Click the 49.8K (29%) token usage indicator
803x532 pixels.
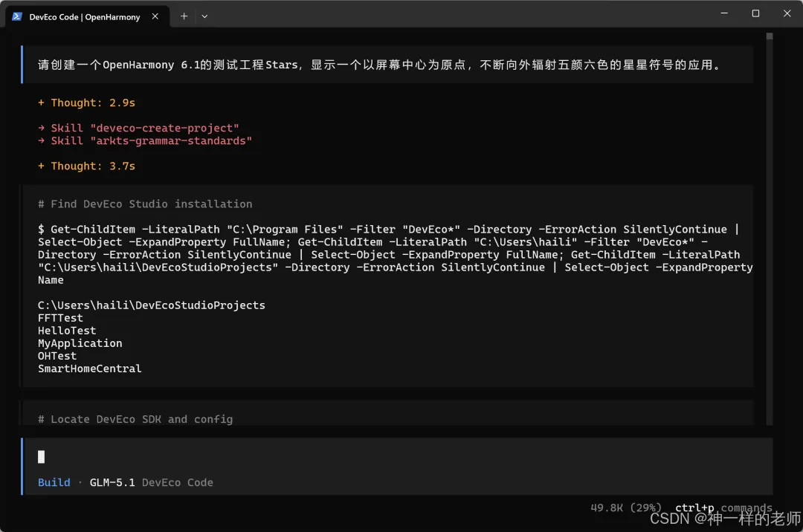pos(626,508)
